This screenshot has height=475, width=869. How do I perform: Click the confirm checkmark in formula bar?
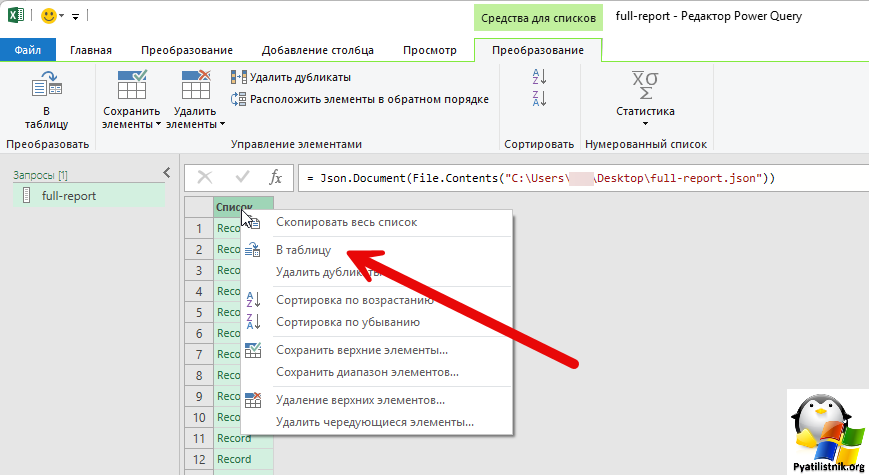pyautogui.click(x=242, y=177)
